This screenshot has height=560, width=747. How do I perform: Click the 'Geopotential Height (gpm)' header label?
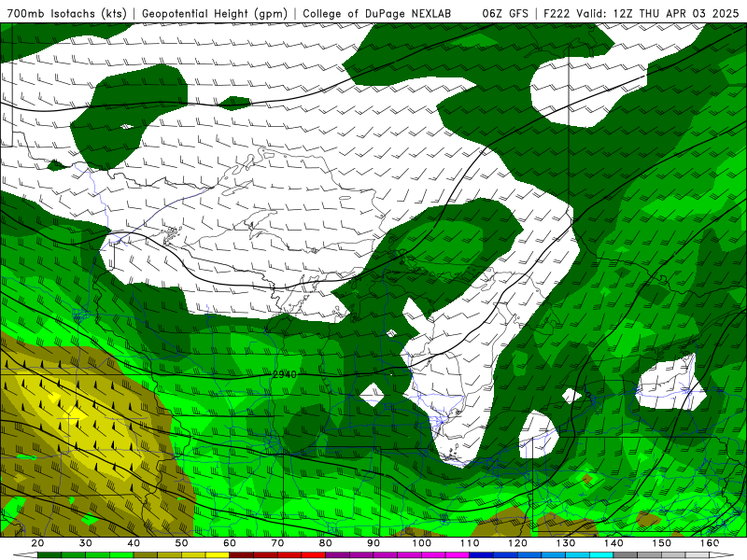[x=215, y=14]
